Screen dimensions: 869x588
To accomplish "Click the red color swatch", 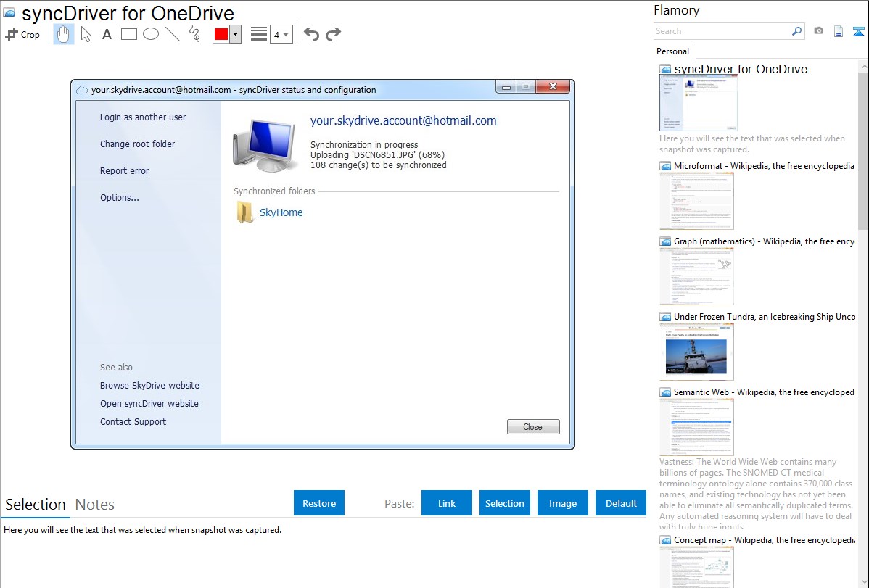I will 221,34.
